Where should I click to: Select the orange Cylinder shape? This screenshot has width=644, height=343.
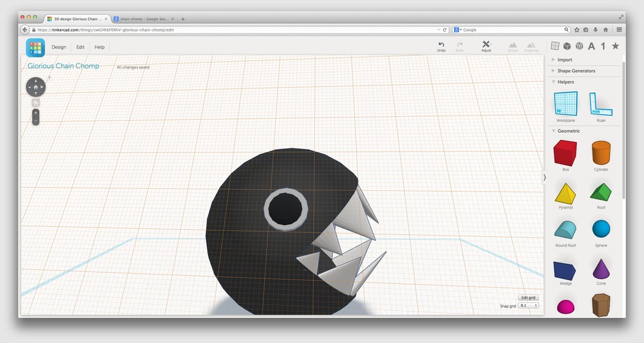point(601,153)
